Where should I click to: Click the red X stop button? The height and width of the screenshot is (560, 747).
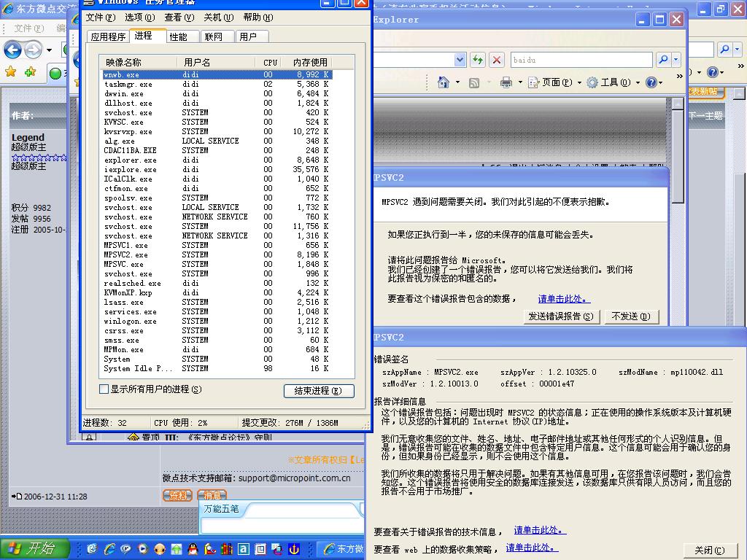[496, 60]
